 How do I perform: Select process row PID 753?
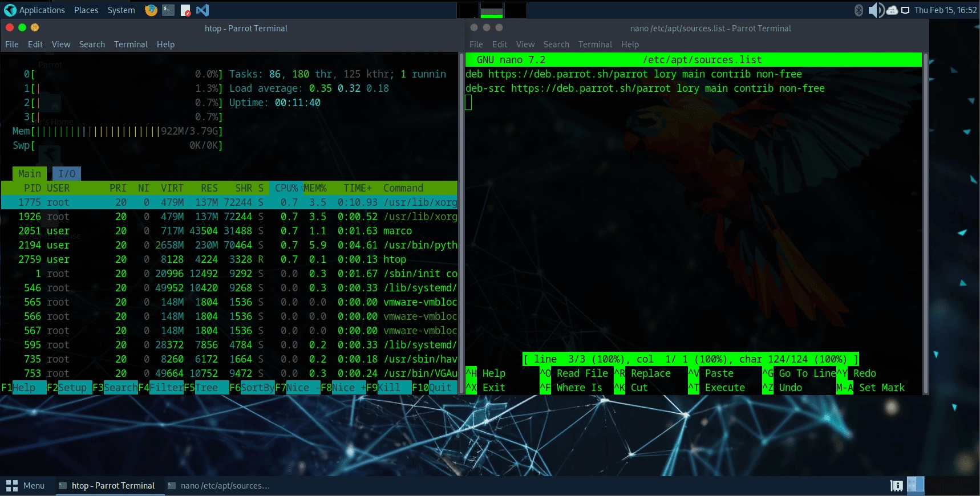pyautogui.click(x=229, y=373)
